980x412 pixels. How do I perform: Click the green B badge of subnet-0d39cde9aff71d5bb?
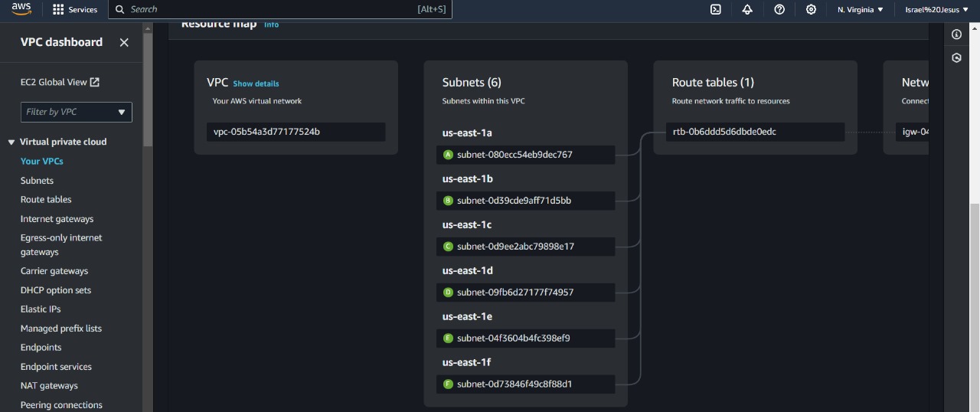[x=449, y=201]
